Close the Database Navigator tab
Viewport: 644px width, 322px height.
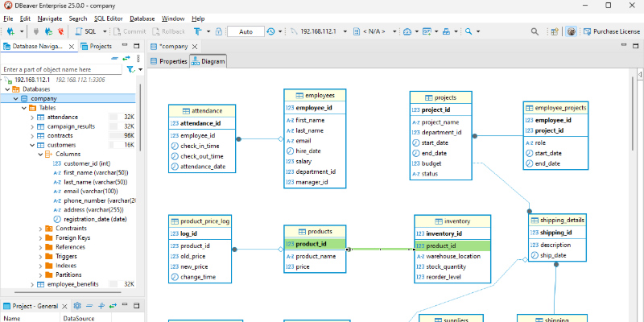click(72, 47)
